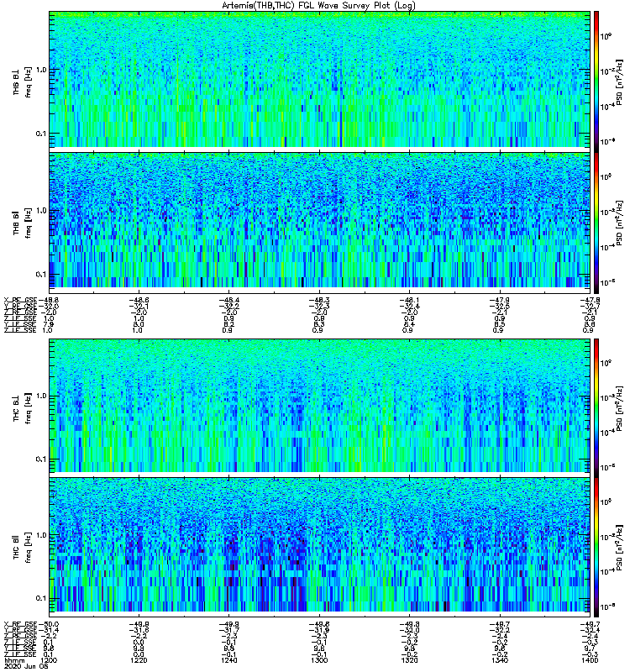
Task: Click the '-31.4' Y_RE_GSE value for THC
Action: coord(49,630)
